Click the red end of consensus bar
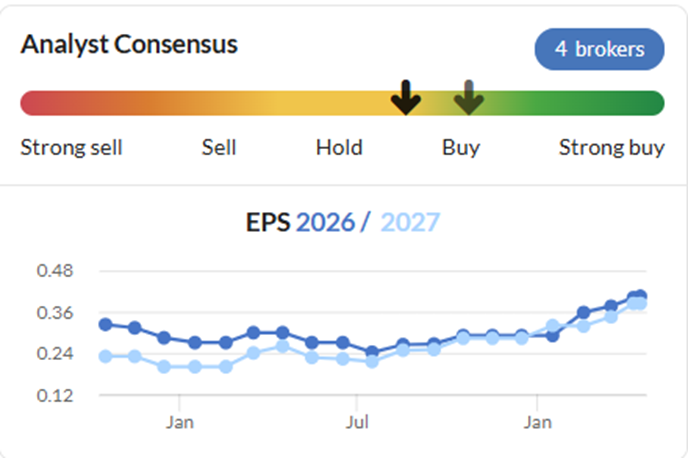 click(x=32, y=103)
